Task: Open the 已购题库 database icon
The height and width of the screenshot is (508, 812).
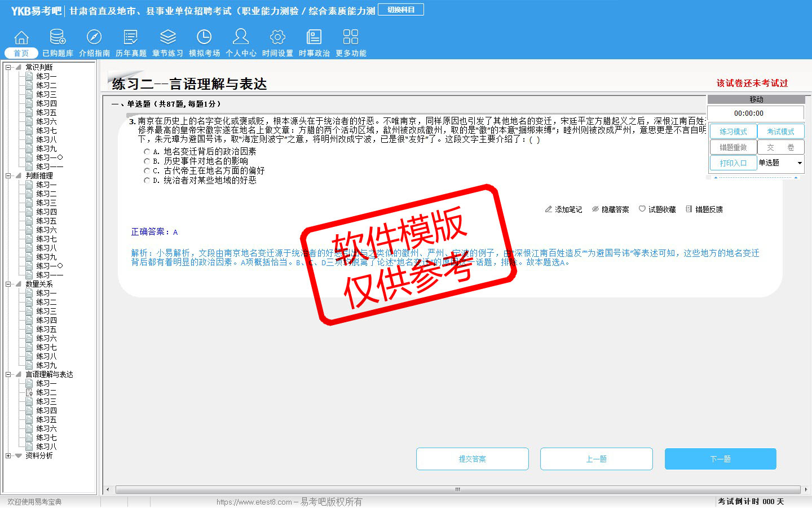Action: [x=58, y=37]
